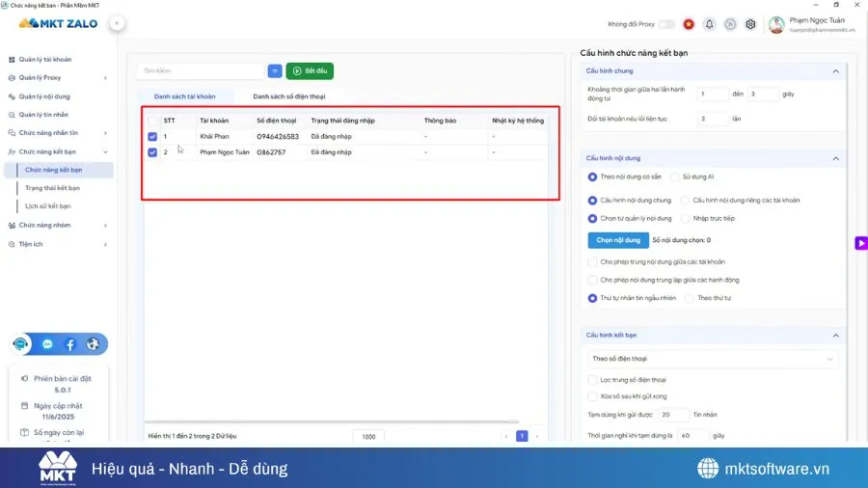Click the Chọn nội dung button
The width and height of the screenshot is (868, 488).
pyautogui.click(x=618, y=240)
